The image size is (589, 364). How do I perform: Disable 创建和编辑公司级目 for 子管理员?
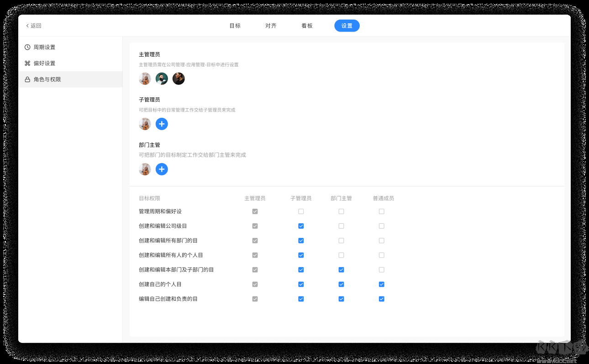(301, 226)
